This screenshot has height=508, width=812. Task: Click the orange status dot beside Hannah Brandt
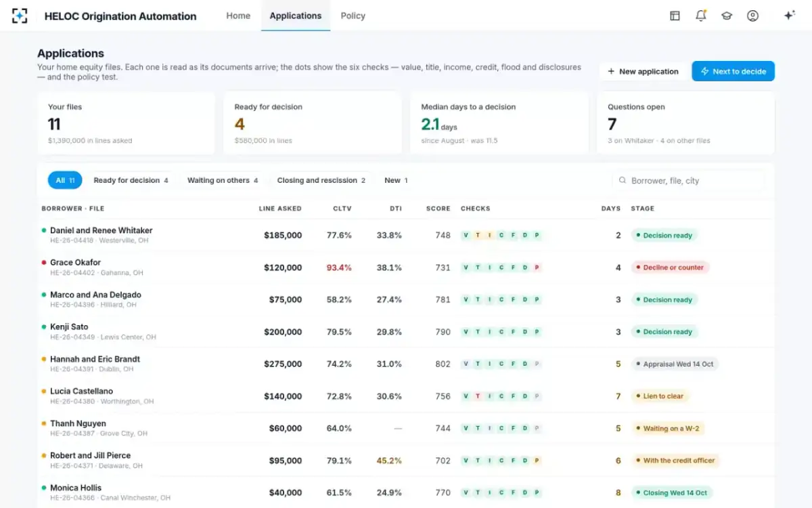coord(44,359)
